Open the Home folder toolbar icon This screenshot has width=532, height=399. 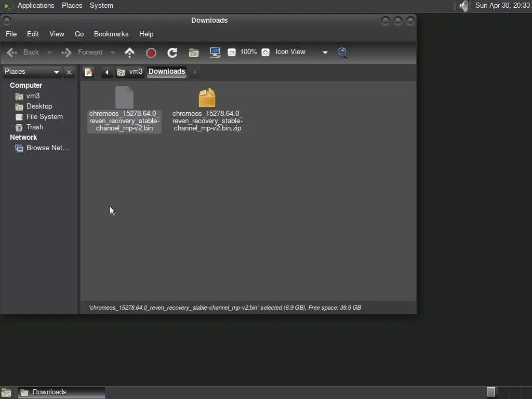[x=194, y=53]
